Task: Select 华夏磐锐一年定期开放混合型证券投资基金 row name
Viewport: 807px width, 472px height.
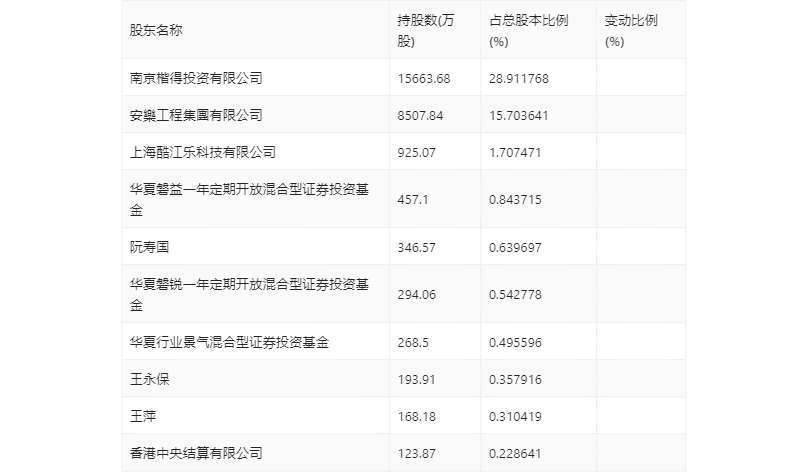Action: click(249, 294)
